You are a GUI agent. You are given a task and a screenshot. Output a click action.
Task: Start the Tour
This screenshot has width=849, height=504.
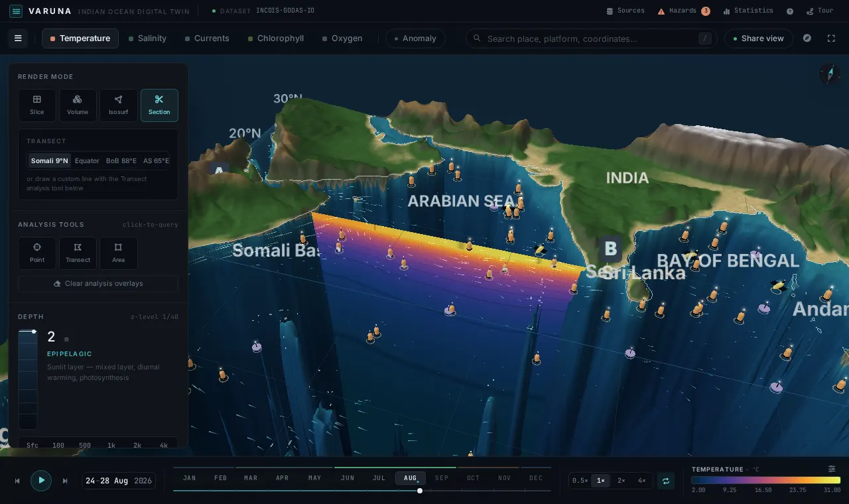[x=820, y=11]
